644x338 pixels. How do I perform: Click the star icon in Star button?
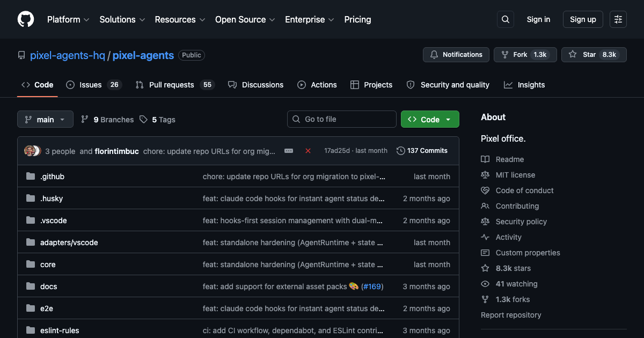coord(573,55)
